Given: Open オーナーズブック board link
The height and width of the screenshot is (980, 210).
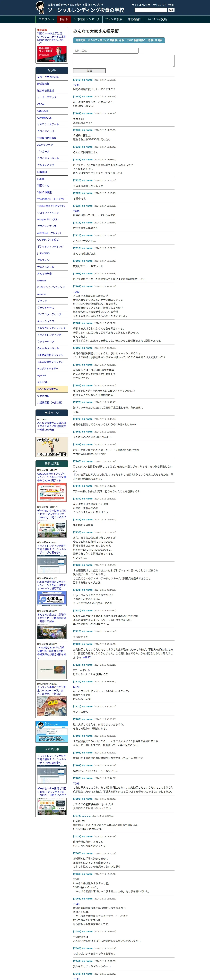Looking at the screenshot, I should point(52,97).
